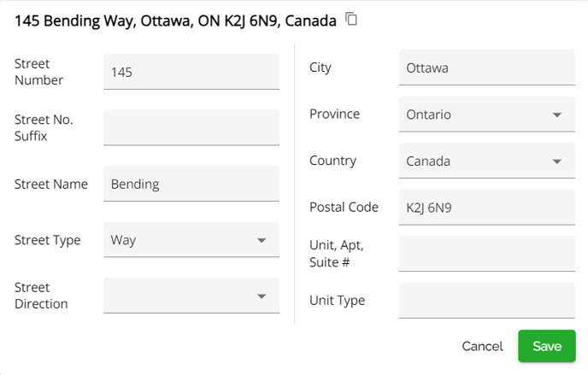
Task: Click the Postal Code label
Action: tap(344, 208)
